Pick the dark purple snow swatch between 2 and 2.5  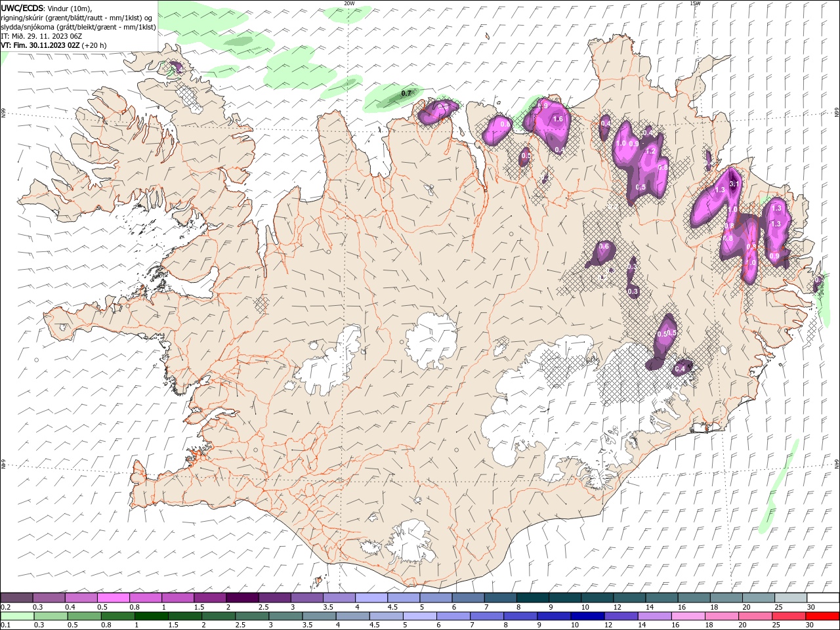242,597
